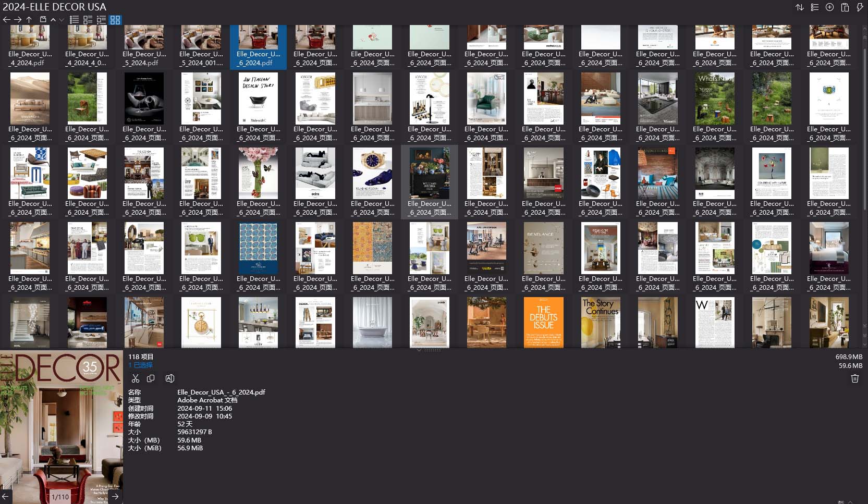Open the selection checklist icon

pyautogui.click(x=815, y=7)
